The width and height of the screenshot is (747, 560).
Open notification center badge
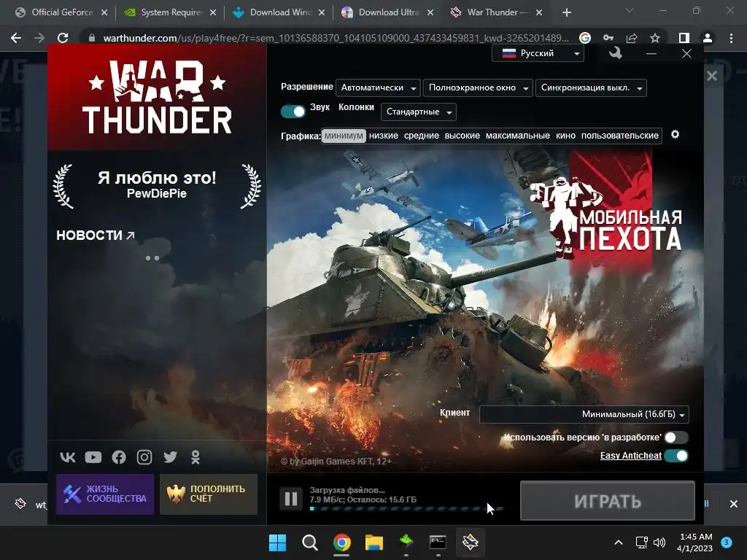(x=727, y=542)
